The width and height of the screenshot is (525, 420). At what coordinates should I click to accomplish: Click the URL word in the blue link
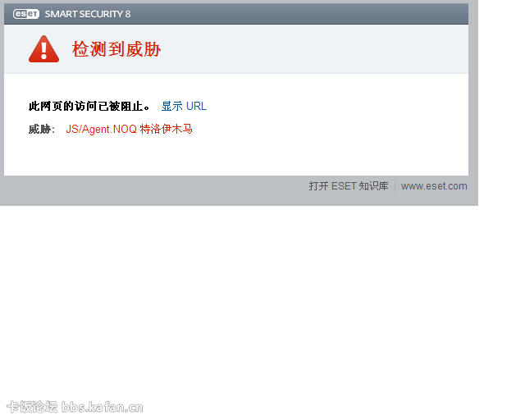196,106
